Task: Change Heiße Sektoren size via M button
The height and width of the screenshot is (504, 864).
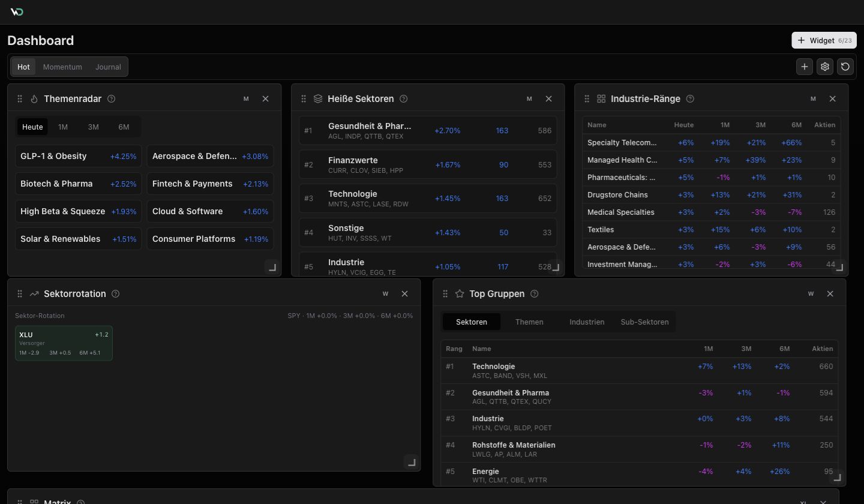Action: pos(529,98)
